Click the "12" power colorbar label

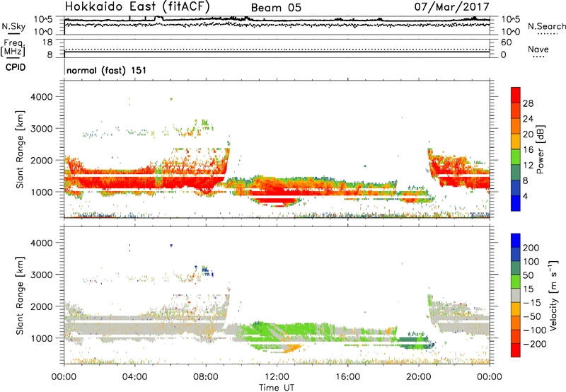click(528, 166)
